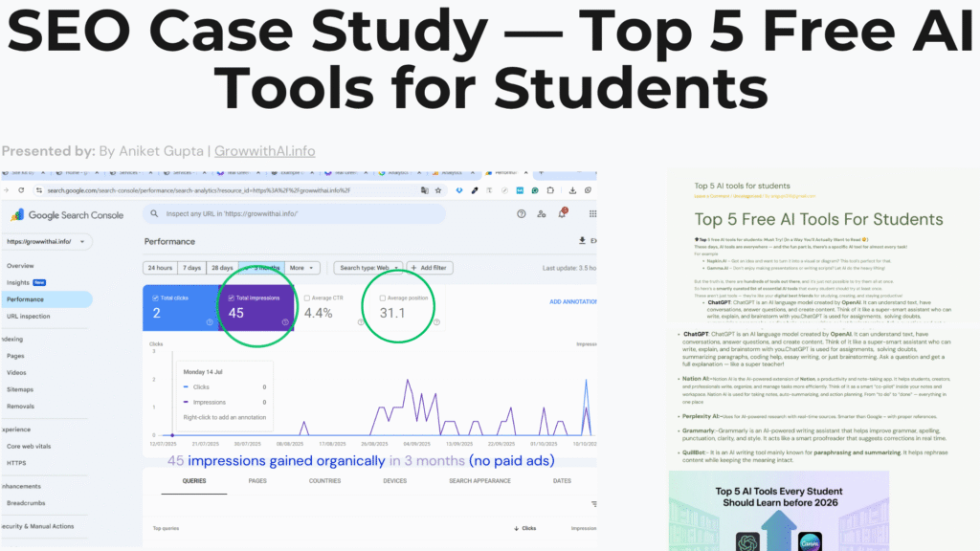Enable the Average position checkbox
The image size is (980, 551).
click(382, 298)
